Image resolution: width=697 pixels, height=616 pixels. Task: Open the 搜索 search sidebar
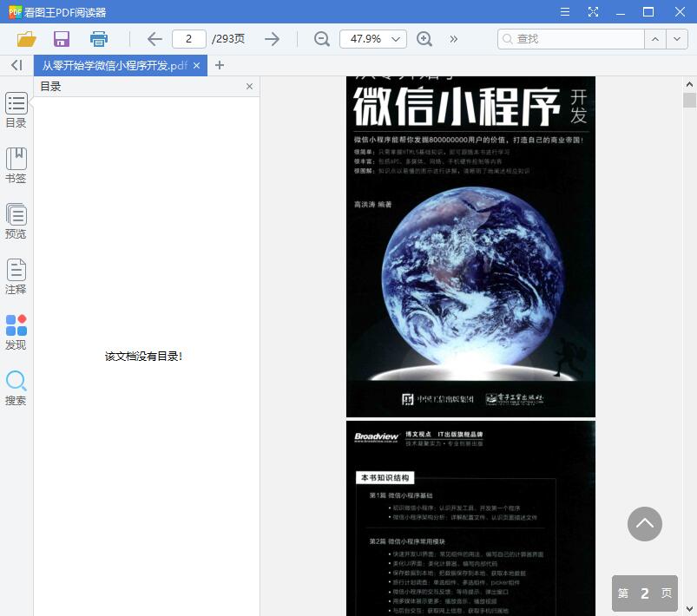coord(16,388)
